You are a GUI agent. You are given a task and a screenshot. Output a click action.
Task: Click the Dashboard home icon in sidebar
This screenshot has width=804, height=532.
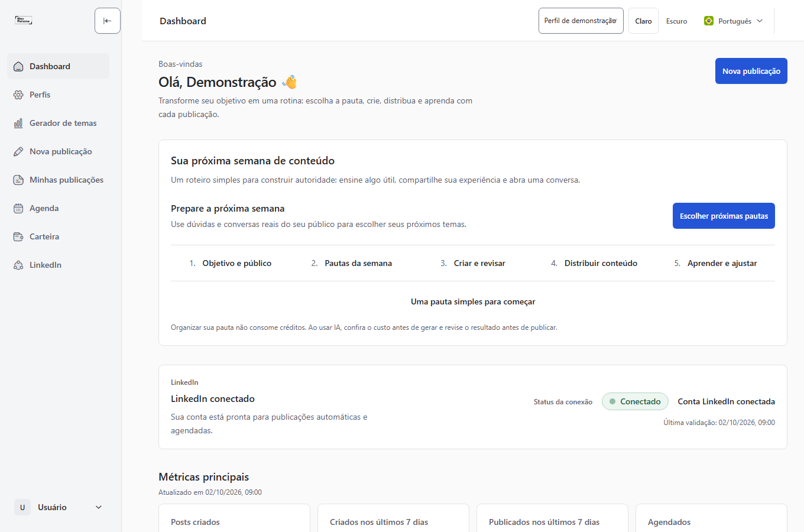pyautogui.click(x=18, y=66)
